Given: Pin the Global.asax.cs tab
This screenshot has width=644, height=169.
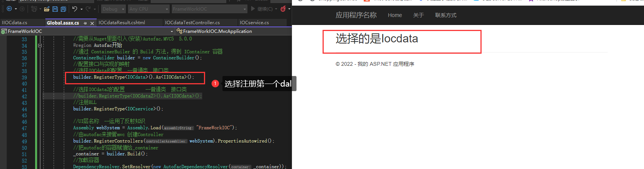Looking at the screenshot, I should pos(85,23).
